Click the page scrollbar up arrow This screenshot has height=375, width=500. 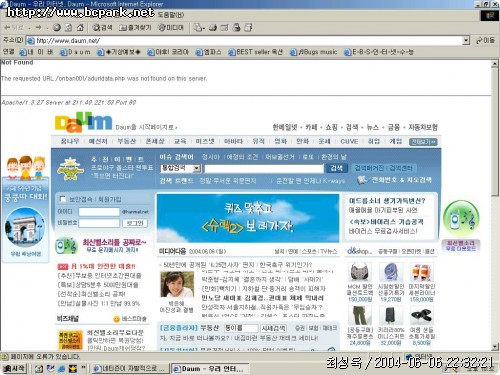(495, 63)
